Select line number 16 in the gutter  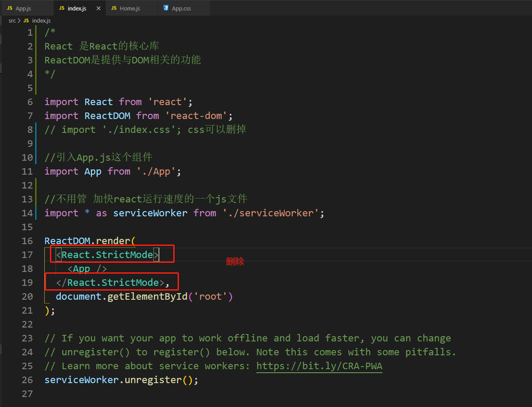(x=27, y=241)
